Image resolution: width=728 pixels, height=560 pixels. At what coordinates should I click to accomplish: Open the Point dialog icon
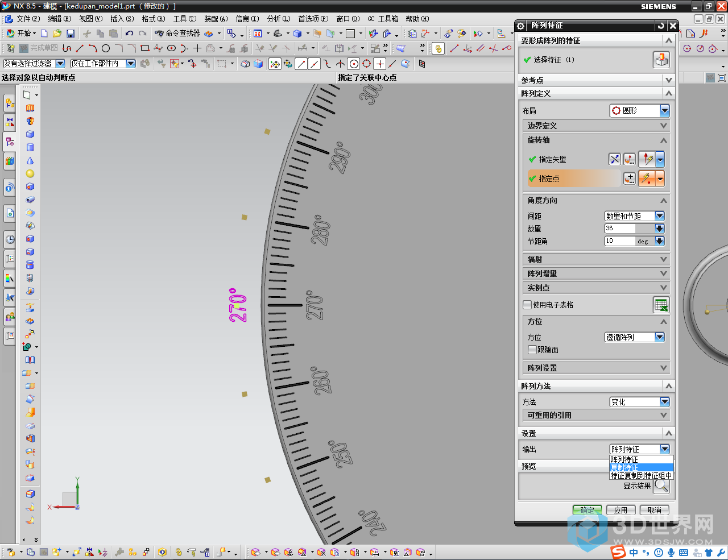click(x=630, y=179)
